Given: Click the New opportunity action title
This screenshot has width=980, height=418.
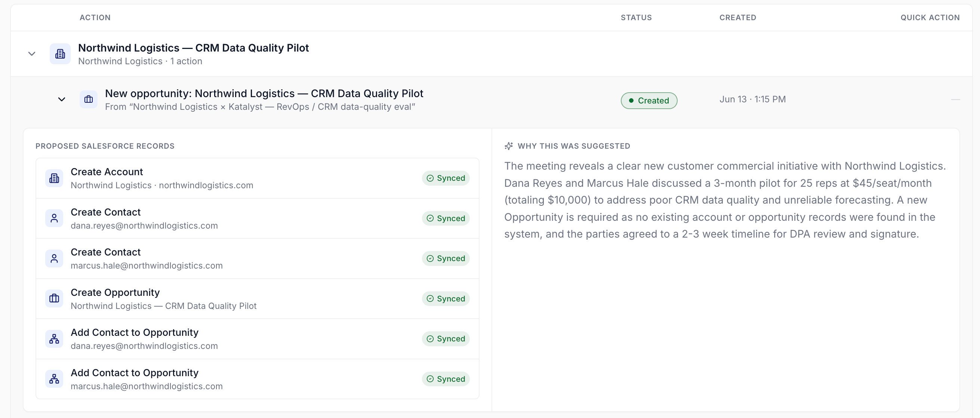Looking at the screenshot, I should point(264,93).
